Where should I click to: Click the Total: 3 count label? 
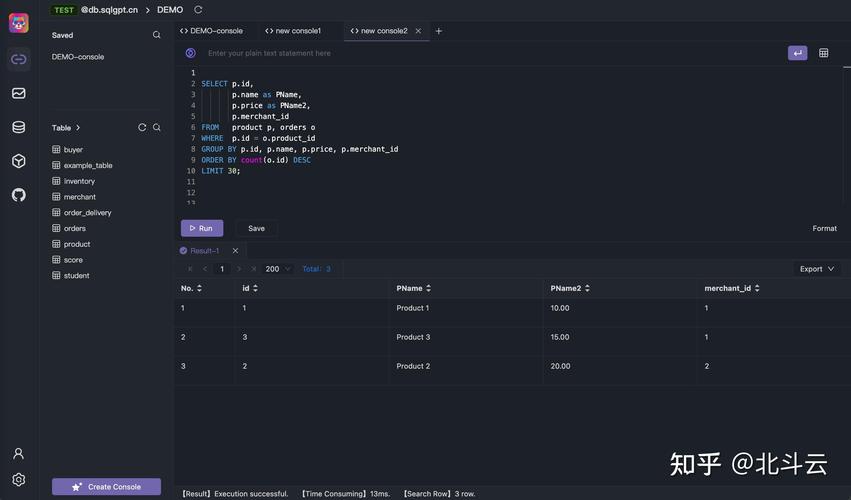[x=316, y=269]
